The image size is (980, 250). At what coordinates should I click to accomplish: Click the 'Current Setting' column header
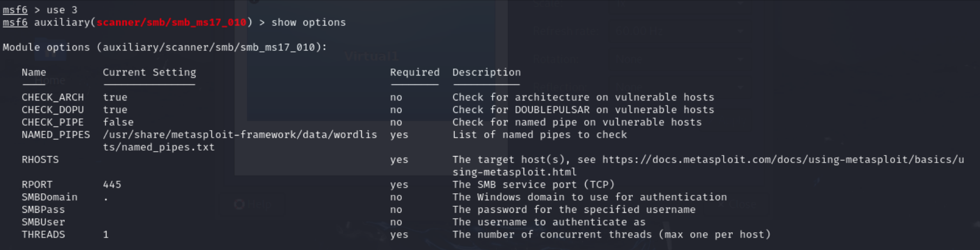[149, 72]
